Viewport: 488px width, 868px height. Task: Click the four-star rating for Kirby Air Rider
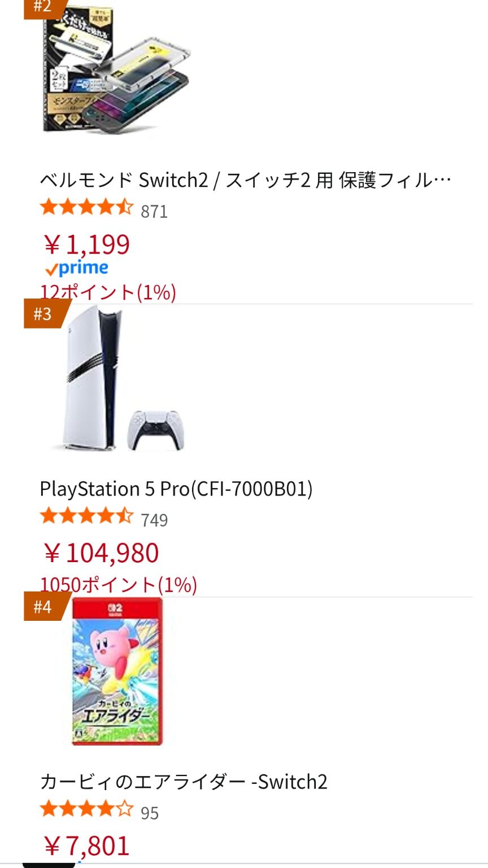click(x=86, y=810)
